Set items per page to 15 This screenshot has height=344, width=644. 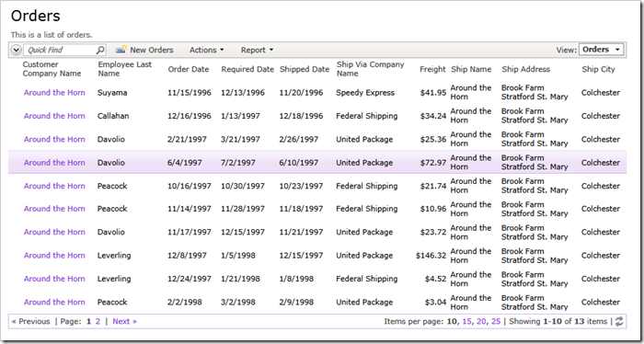[466, 321]
